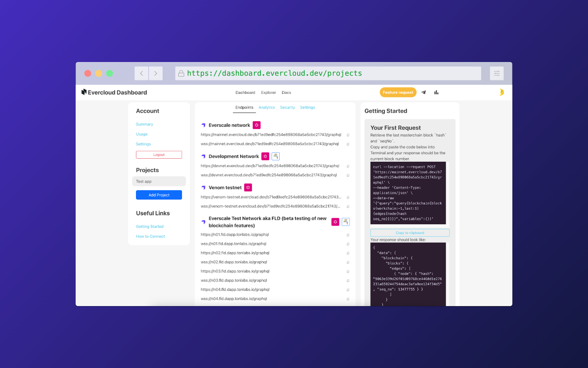Click the https://n01.fld.dapp.tonlabs.io/graphql URL text
This screenshot has height=368, width=588.
point(235,235)
